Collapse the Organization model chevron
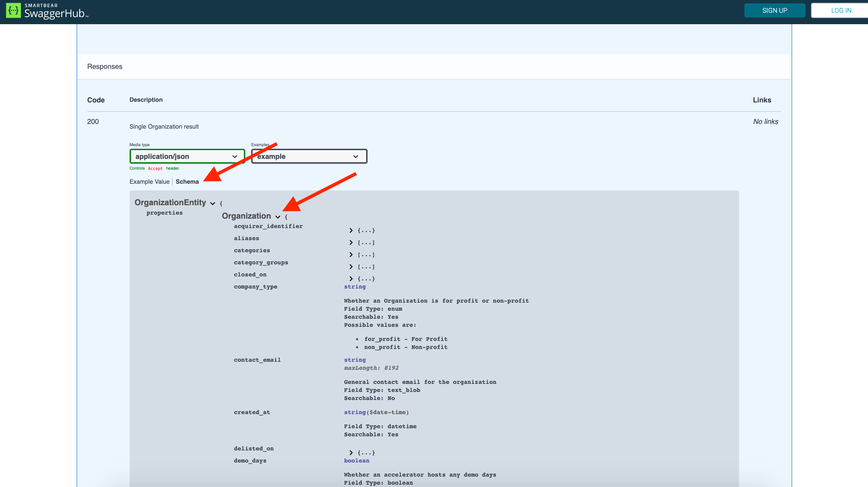 [x=278, y=217]
